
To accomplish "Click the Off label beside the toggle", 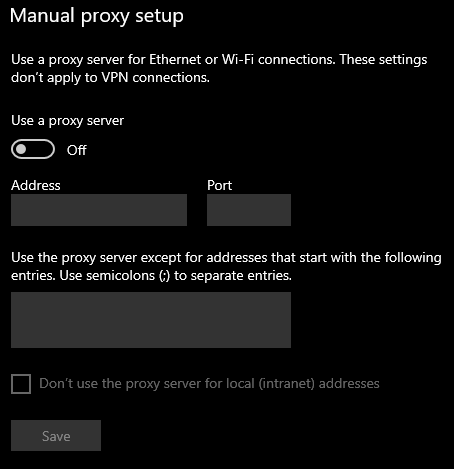I will [x=77, y=150].
